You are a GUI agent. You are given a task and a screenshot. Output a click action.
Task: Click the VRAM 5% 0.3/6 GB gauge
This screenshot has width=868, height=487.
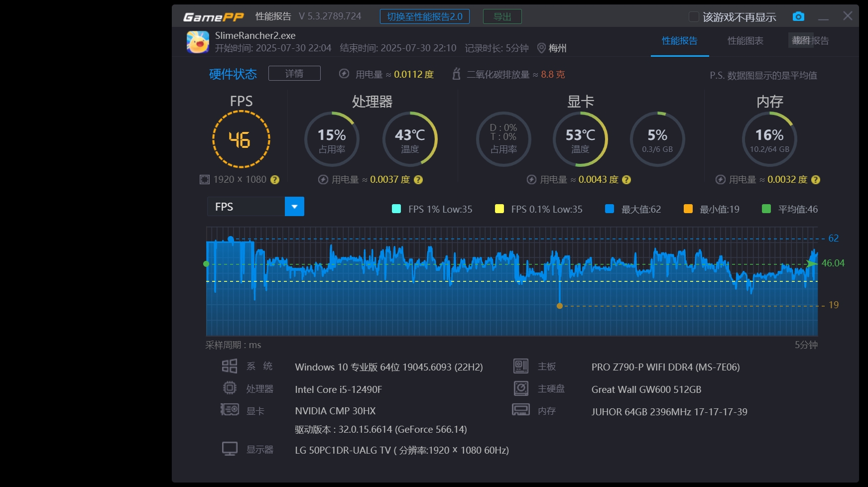(x=657, y=139)
